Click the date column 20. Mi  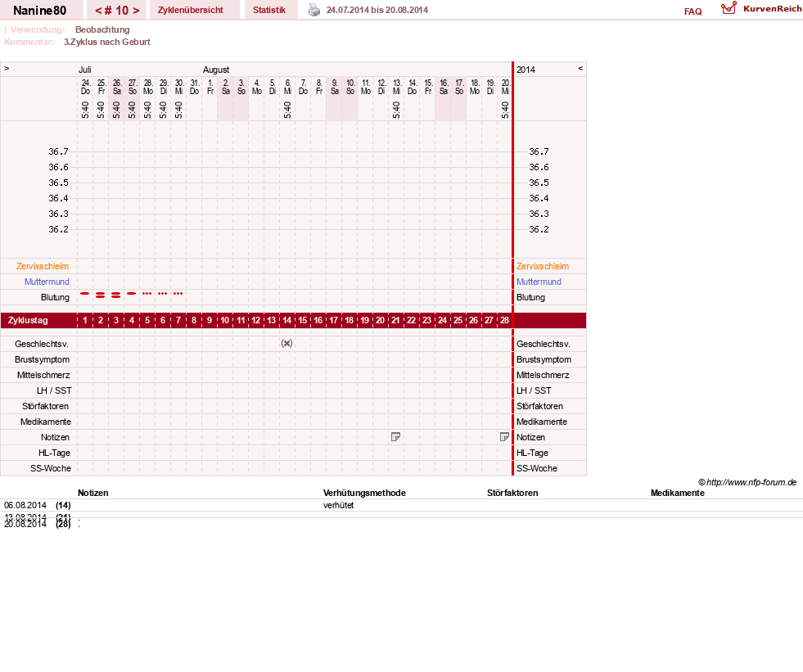tap(506, 87)
